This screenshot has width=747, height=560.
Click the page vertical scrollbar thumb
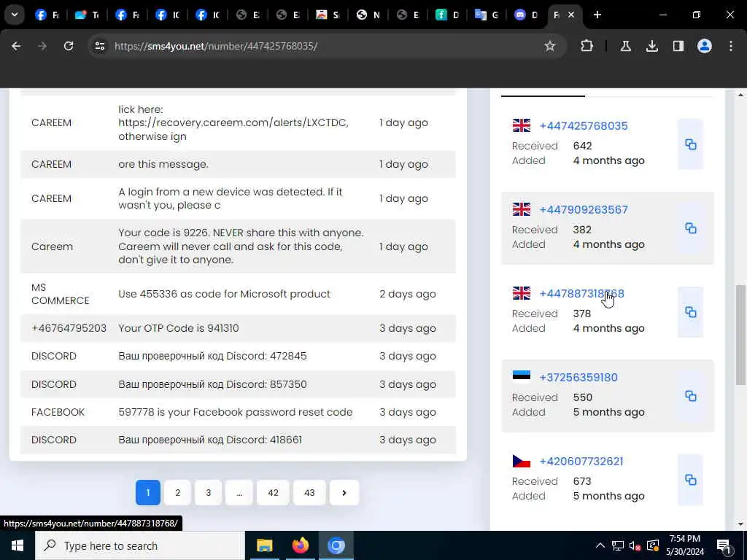pos(741,335)
